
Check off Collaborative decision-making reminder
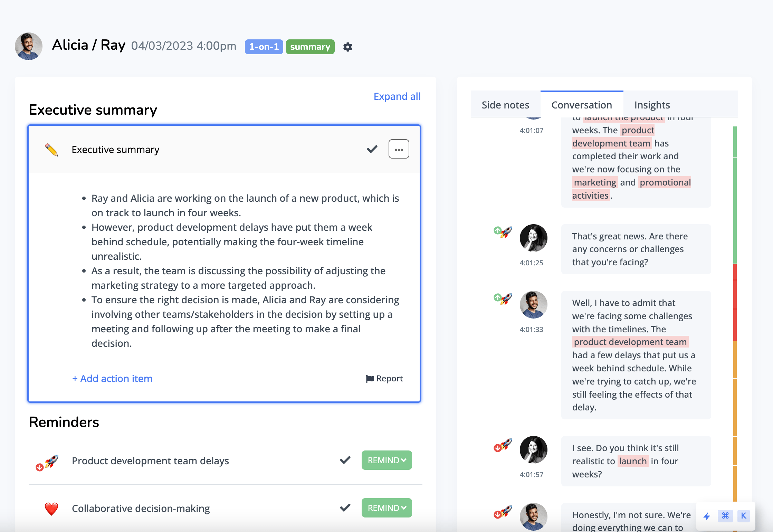coord(345,508)
